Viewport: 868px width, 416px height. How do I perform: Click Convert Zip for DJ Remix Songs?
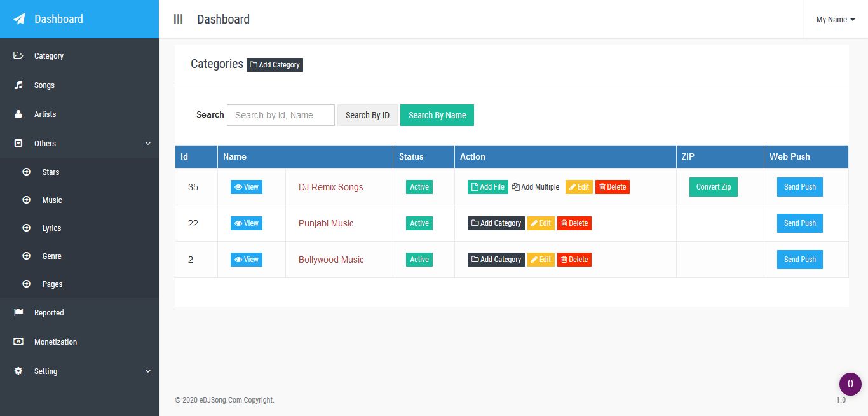(x=714, y=187)
